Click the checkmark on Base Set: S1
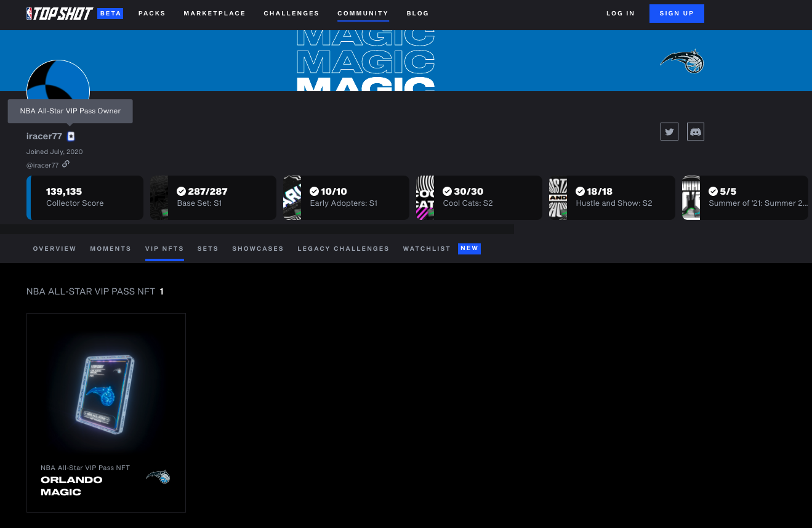The width and height of the screenshot is (812, 528). click(x=181, y=191)
